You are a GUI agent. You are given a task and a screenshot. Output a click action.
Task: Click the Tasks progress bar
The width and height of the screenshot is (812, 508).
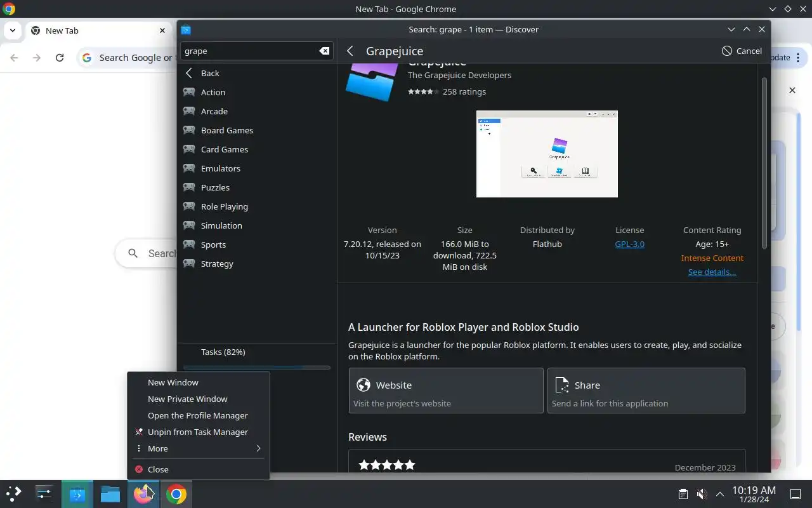tap(257, 368)
